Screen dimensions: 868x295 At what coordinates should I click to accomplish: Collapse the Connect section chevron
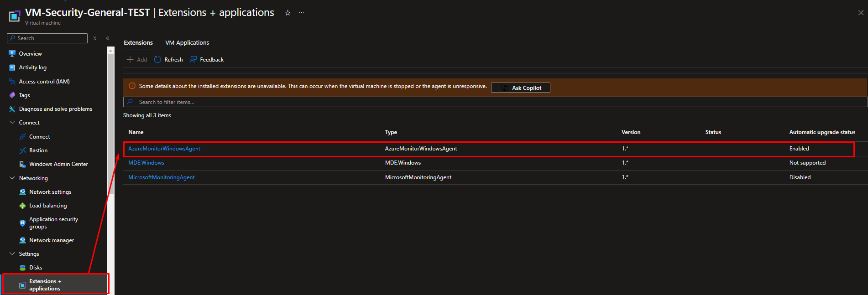(12, 123)
